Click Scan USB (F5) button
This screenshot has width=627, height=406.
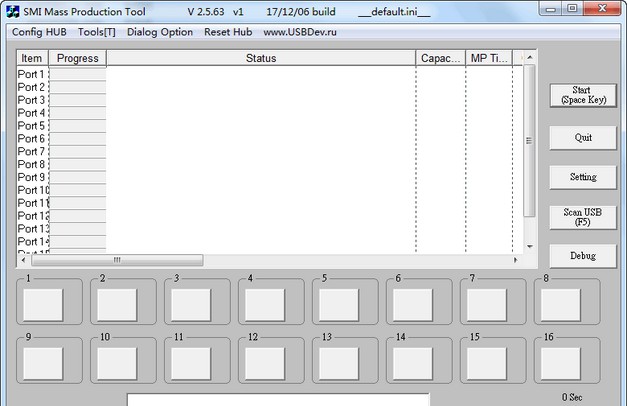coord(583,217)
